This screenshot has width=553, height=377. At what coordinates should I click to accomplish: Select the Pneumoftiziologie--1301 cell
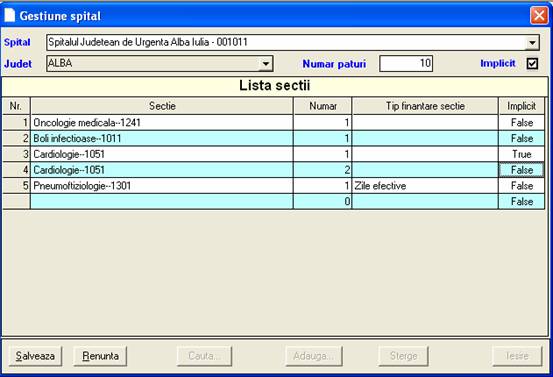tap(162, 186)
